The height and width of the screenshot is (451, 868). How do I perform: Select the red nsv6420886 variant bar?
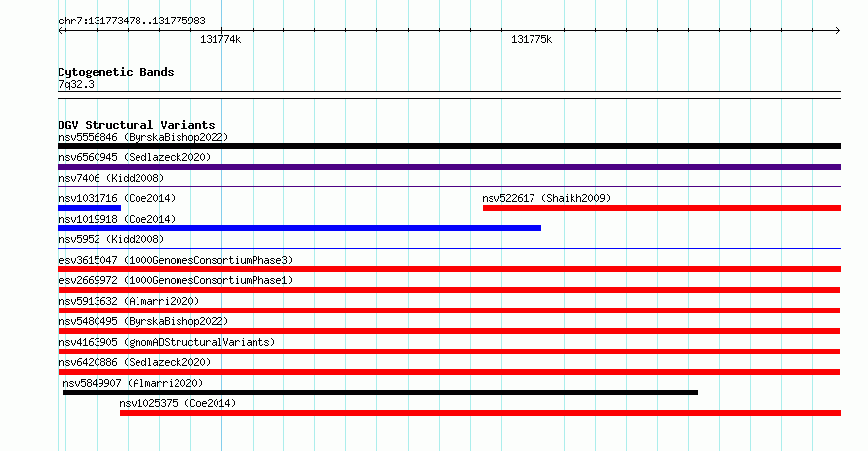(x=450, y=372)
